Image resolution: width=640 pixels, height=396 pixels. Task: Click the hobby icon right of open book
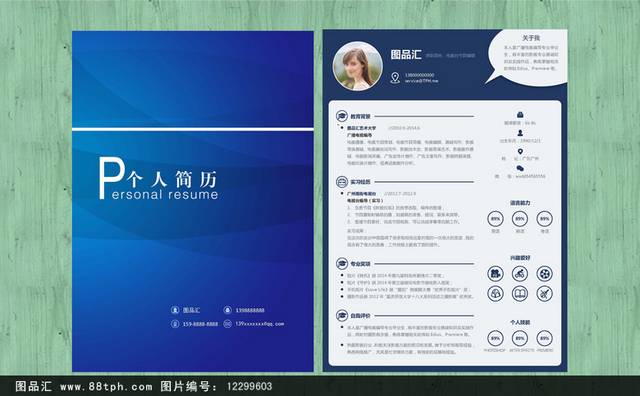[544, 293]
